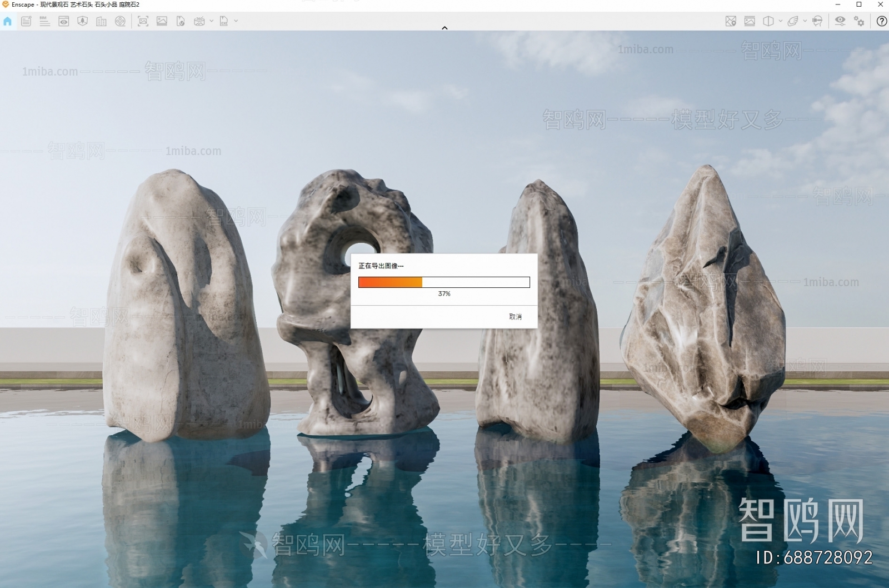
Task: Click the 360 panorama render icon
Action: [x=199, y=21]
